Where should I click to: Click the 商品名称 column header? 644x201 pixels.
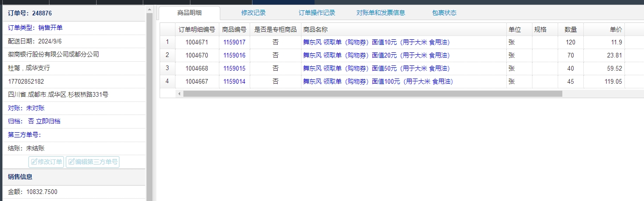click(x=404, y=29)
